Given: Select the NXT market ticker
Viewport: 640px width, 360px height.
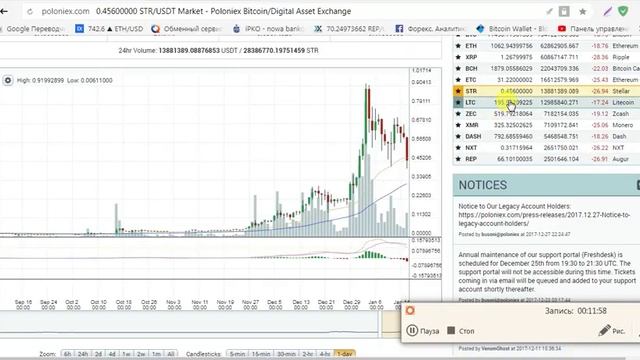Looking at the screenshot, I should point(471,148).
